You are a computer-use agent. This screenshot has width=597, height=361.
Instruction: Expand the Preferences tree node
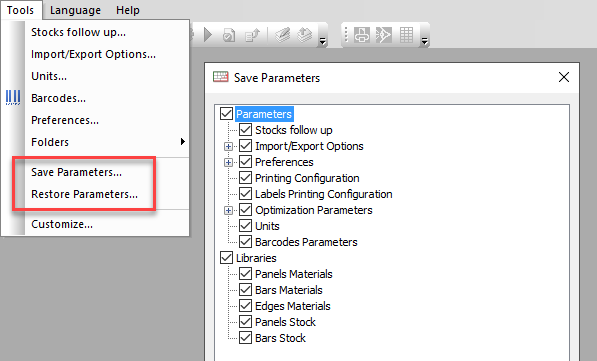[228, 162]
